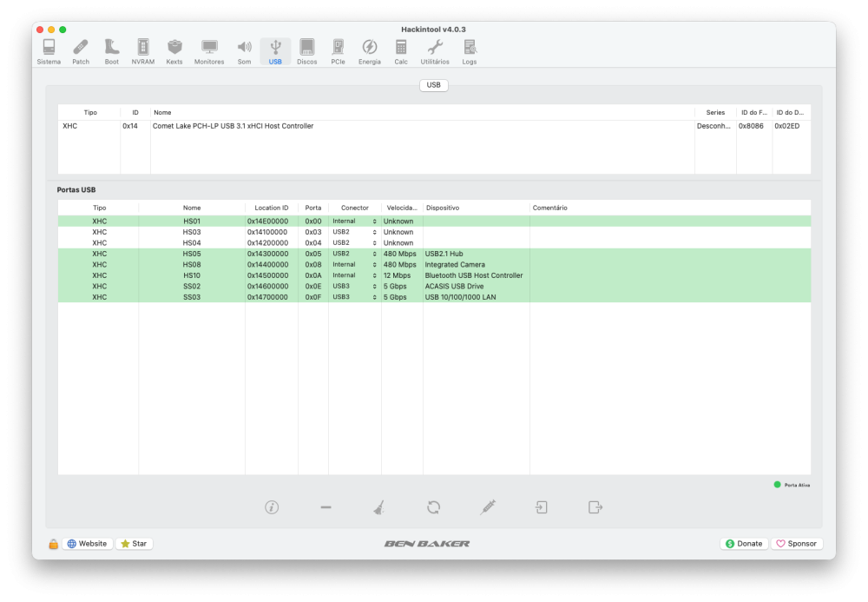Click the orange lock icon
The image size is (868, 602).
point(53,544)
